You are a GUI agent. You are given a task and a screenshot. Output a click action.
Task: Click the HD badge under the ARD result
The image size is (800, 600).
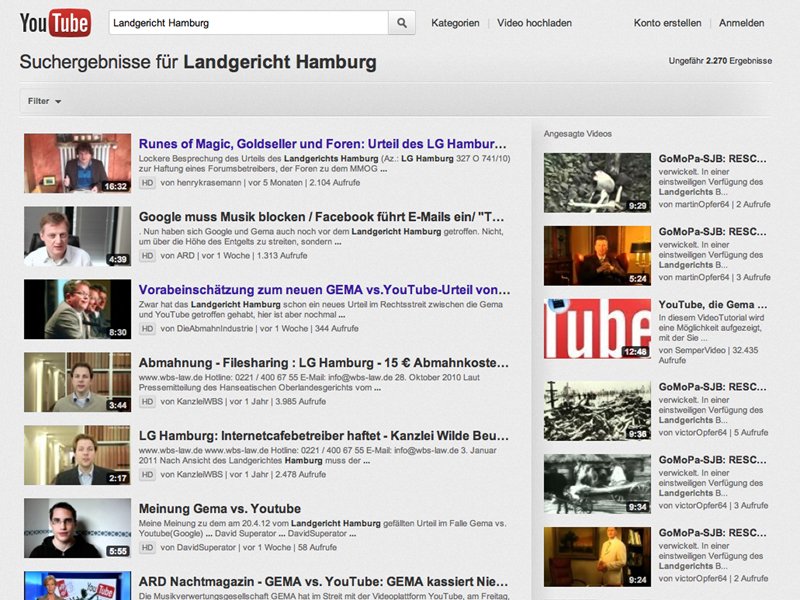[147, 256]
